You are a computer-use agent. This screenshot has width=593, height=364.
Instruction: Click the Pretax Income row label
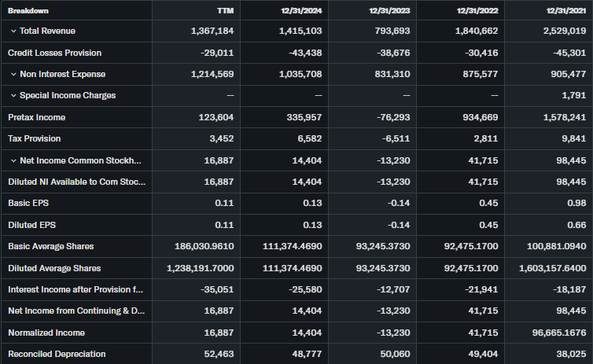coord(36,117)
